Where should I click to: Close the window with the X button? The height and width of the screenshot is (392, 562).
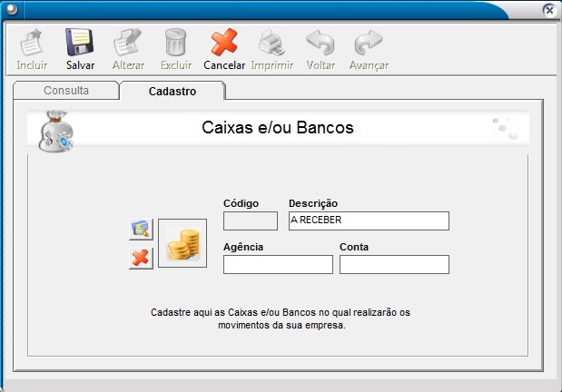click(549, 10)
